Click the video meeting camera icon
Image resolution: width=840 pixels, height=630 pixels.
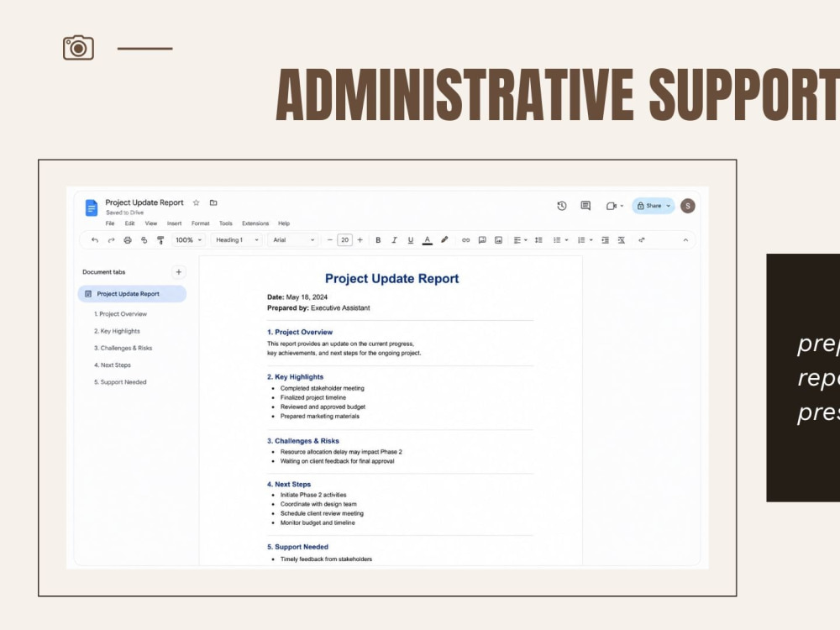[612, 206]
